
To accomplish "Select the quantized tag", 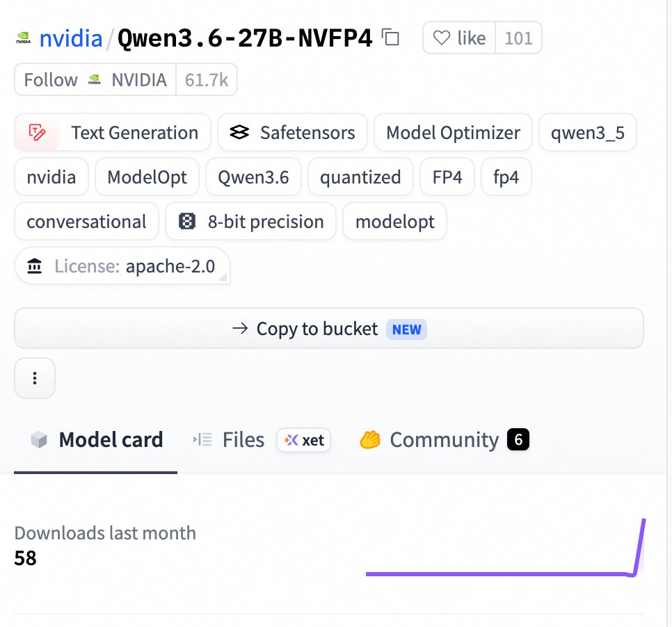I will (x=360, y=177).
